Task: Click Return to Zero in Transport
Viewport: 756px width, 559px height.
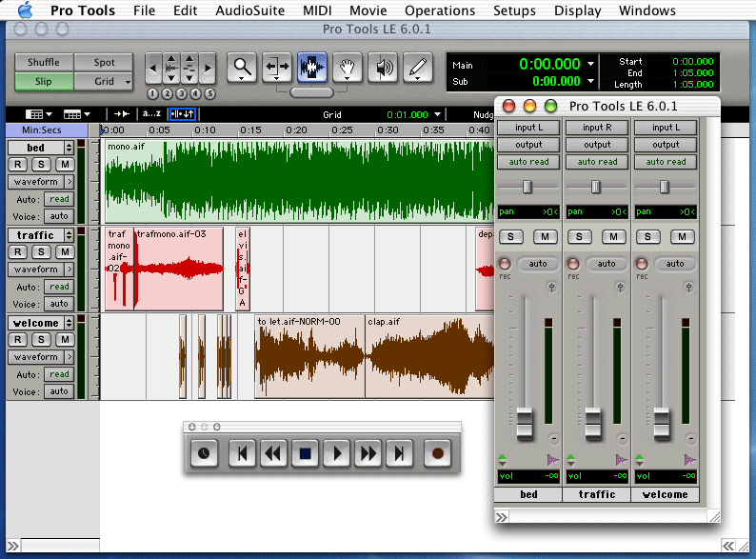Action: [x=242, y=453]
